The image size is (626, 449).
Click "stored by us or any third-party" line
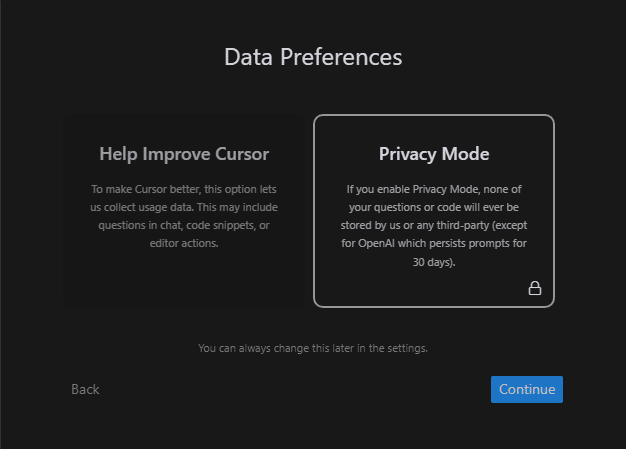click(434, 225)
